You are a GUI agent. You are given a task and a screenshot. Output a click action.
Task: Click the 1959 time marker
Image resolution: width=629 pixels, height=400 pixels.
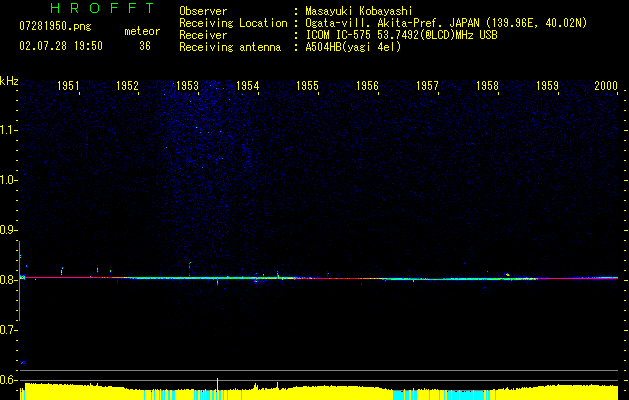point(547,86)
